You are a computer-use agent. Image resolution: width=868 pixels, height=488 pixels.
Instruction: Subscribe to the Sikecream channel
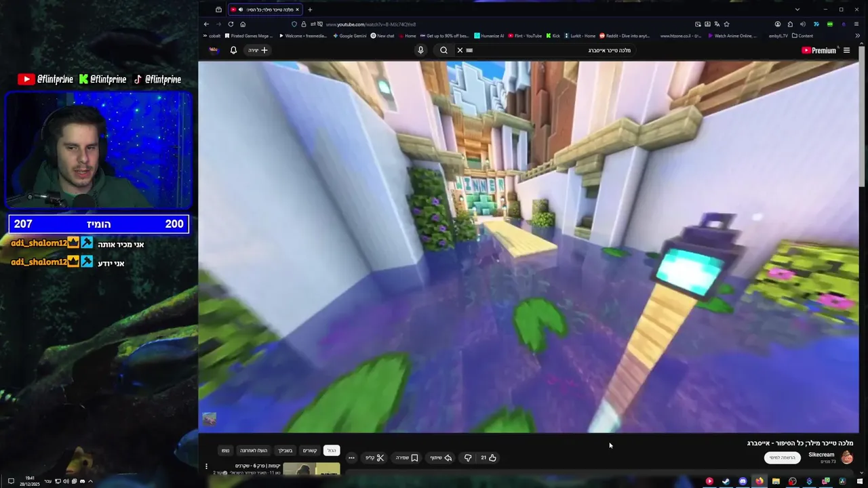click(x=783, y=457)
